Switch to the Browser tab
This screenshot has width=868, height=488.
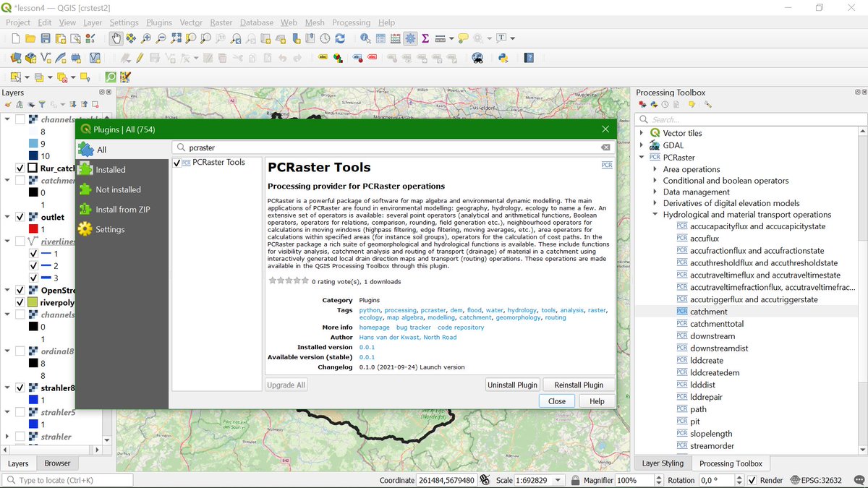(x=58, y=463)
